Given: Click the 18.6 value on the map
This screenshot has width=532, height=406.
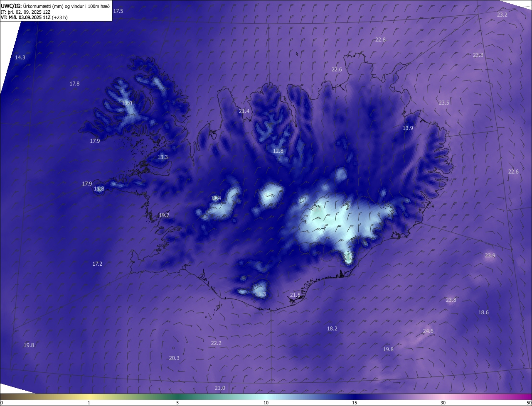Looking at the screenshot, I should pyautogui.click(x=483, y=312).
